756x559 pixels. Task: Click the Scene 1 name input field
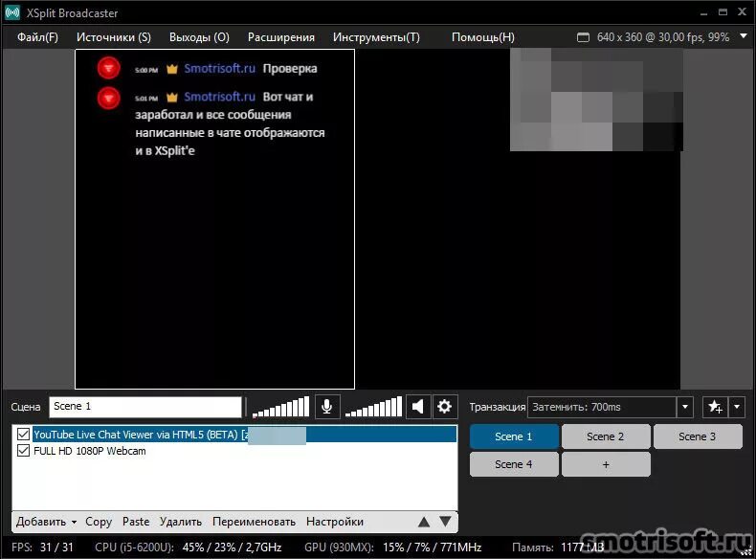click(x=145, y=407)
